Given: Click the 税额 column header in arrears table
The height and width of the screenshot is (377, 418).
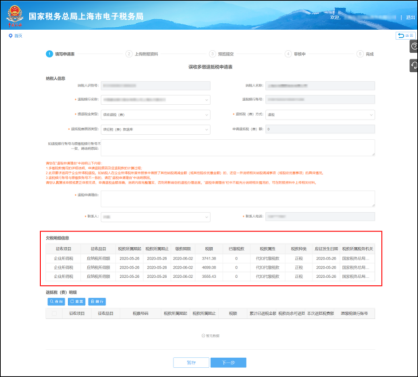Looking at the screenshot, I should (x=209, y=249).
